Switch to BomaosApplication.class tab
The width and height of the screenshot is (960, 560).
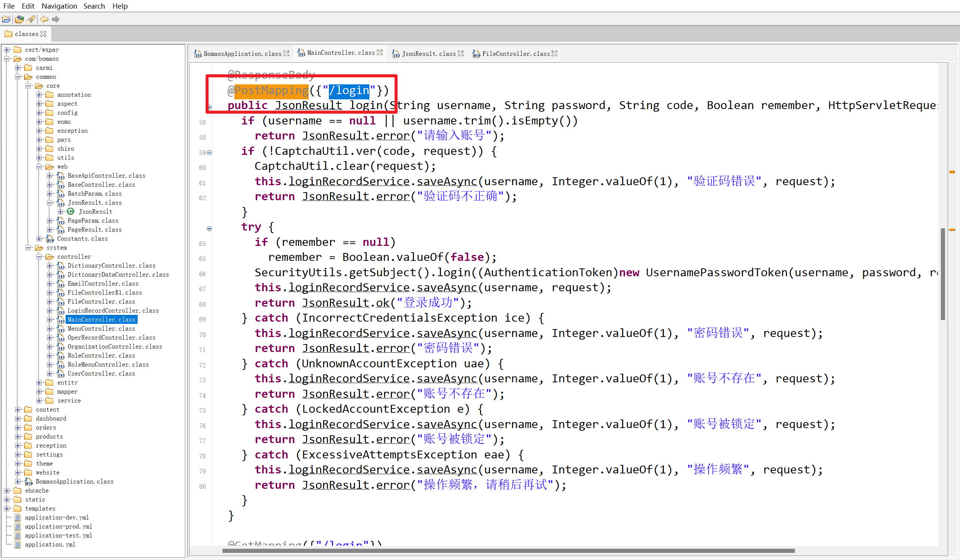(x=242, y=54)
